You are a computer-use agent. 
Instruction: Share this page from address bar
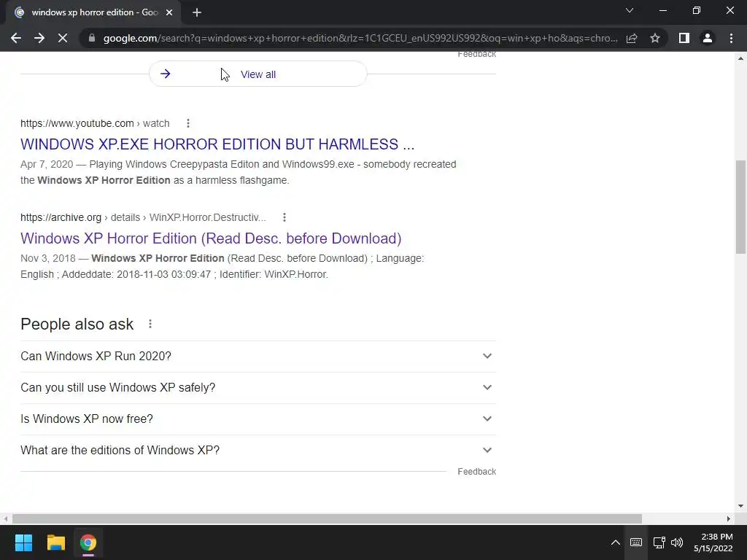pyautogui.click(x=632, y=38)
